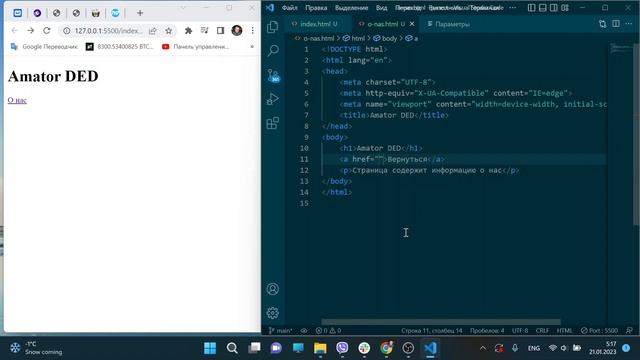Click inside the href attribute quotes
The width and height of the screenshot is (640, 360).
pyautogui.click(x=380, y=159)
